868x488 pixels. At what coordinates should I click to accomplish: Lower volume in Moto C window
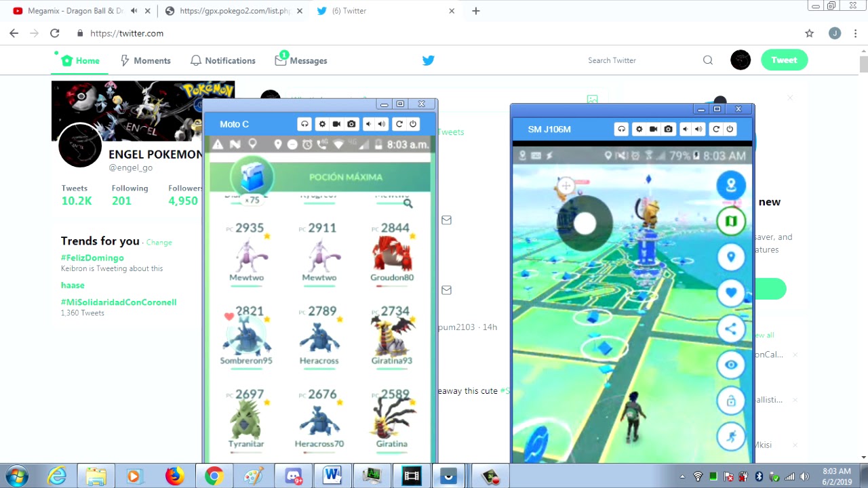[368, 124]
